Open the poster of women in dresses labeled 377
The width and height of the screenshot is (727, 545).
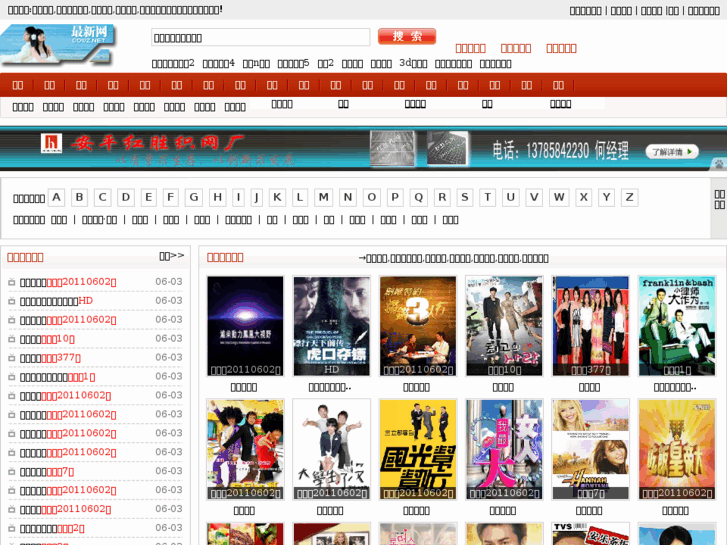click(590, 326)
